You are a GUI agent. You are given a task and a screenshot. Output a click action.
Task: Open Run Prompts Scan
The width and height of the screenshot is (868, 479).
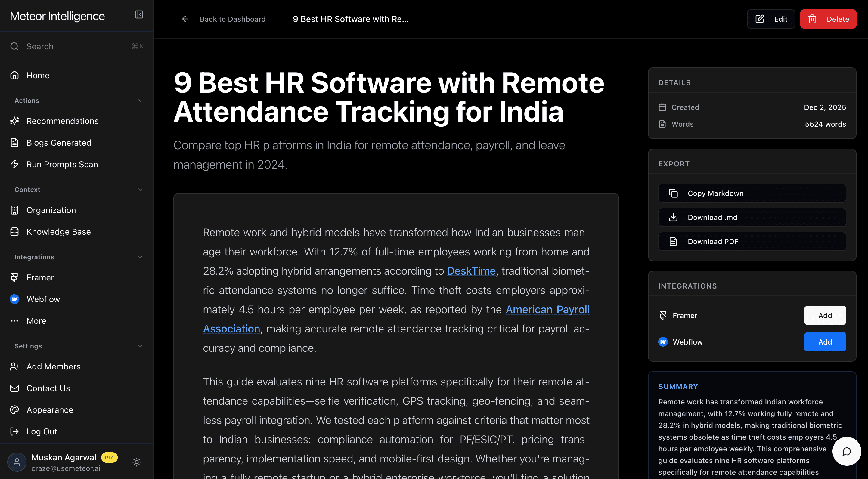62,164
